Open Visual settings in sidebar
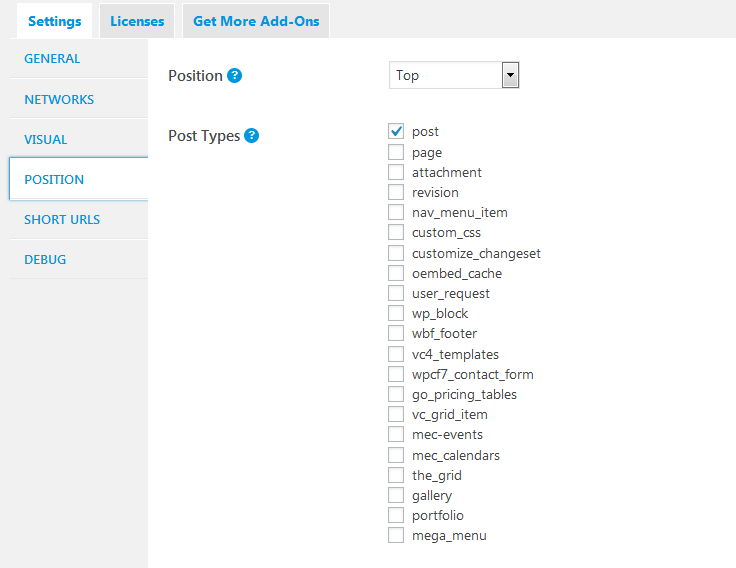The width and height of the screenshot is (736, 568). pyautogui.click(x=46, y=140)
